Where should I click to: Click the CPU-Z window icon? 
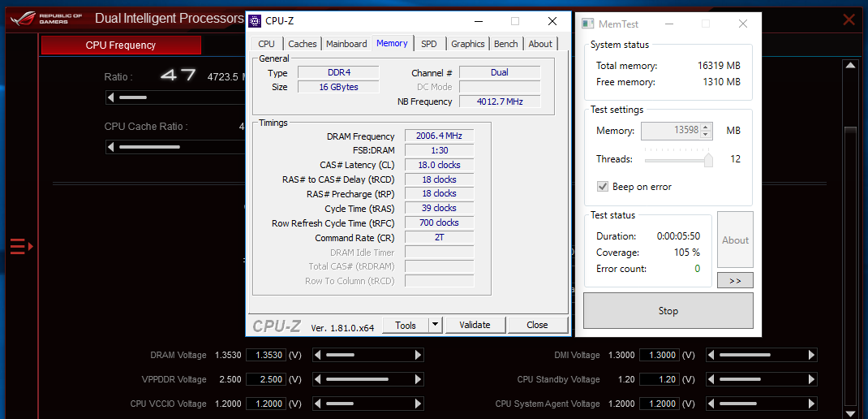[x=255, y=21]
